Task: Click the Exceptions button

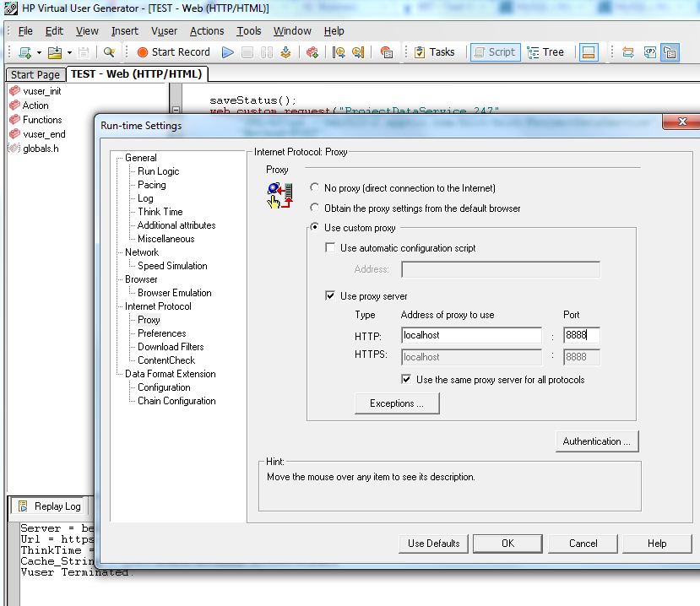Action: pyautogui.click(x=397, y=403)
